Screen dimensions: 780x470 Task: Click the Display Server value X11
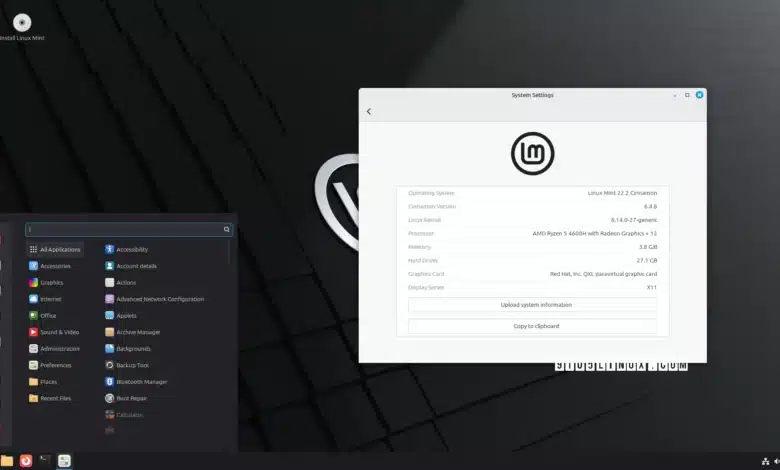pyautogui.click(x=652, y=287)
